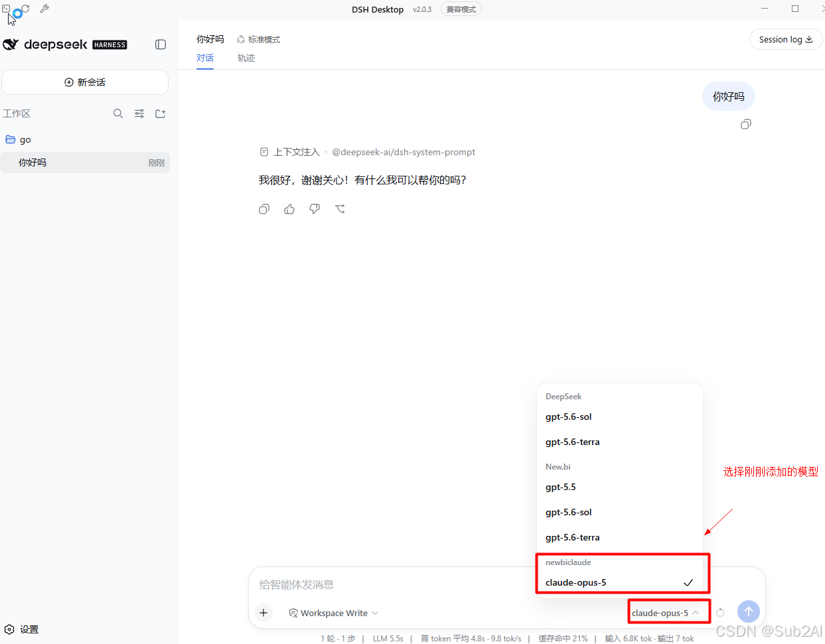Copy the assistant reply
Screen dimensions: 825x644
point(264,209)
